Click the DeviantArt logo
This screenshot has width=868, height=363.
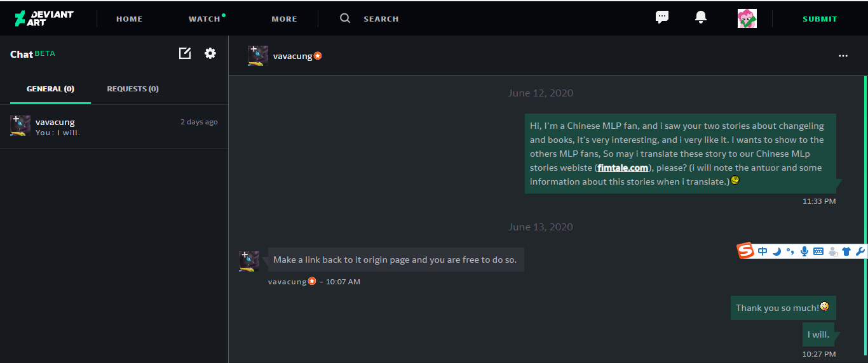pos(44,18)
